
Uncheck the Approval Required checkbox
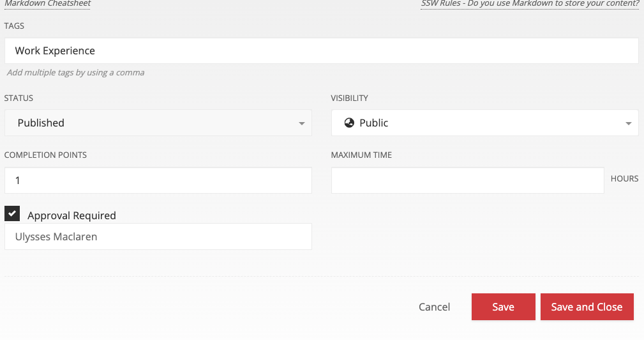(12, 213)
